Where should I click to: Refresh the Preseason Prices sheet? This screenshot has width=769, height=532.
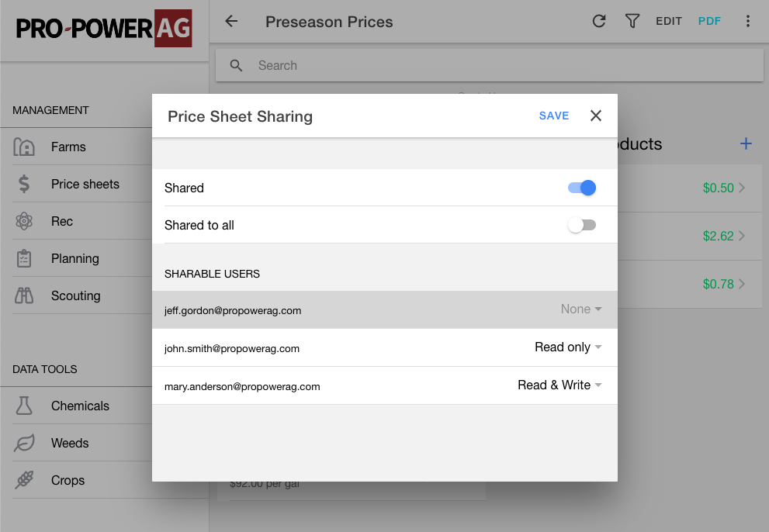coord(598,21)
